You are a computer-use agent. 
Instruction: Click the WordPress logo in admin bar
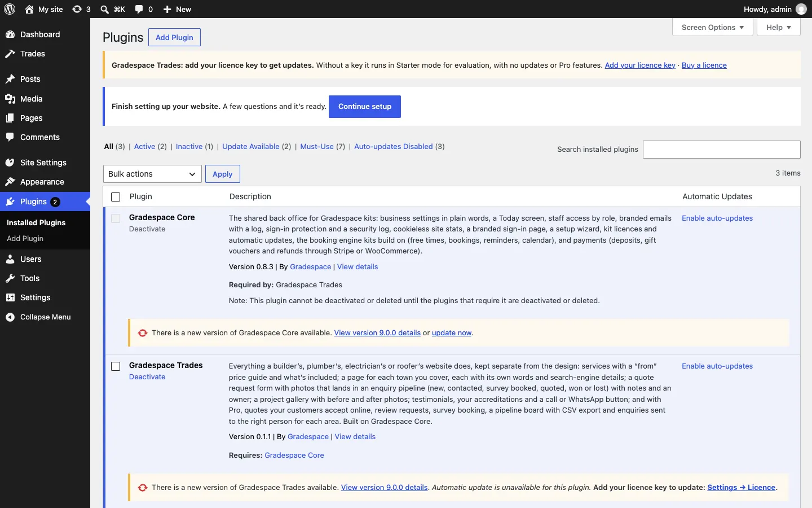pyautogui.click(x=10, y=9)
